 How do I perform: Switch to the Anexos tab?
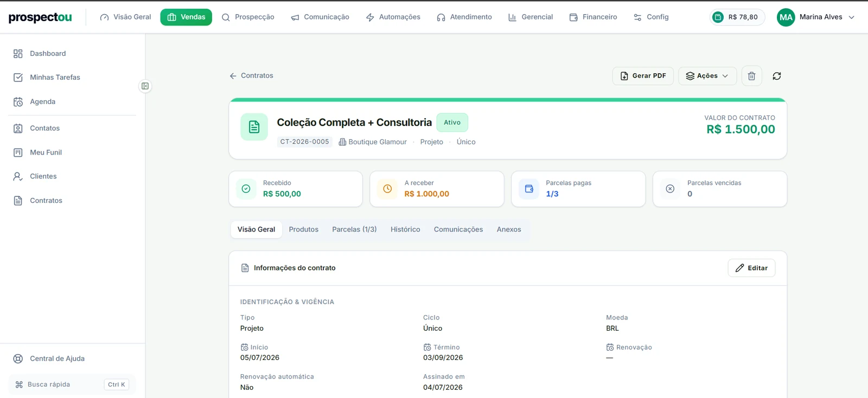point(509,229)
